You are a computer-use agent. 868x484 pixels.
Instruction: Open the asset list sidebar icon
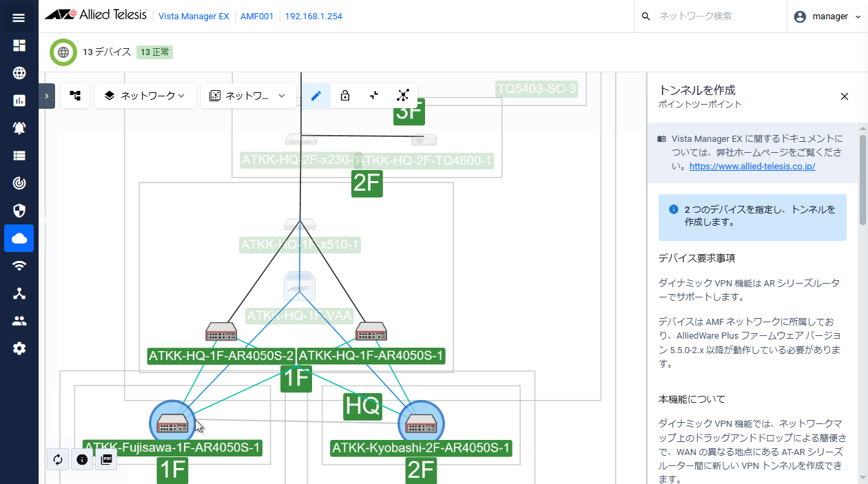pos(19,156)
